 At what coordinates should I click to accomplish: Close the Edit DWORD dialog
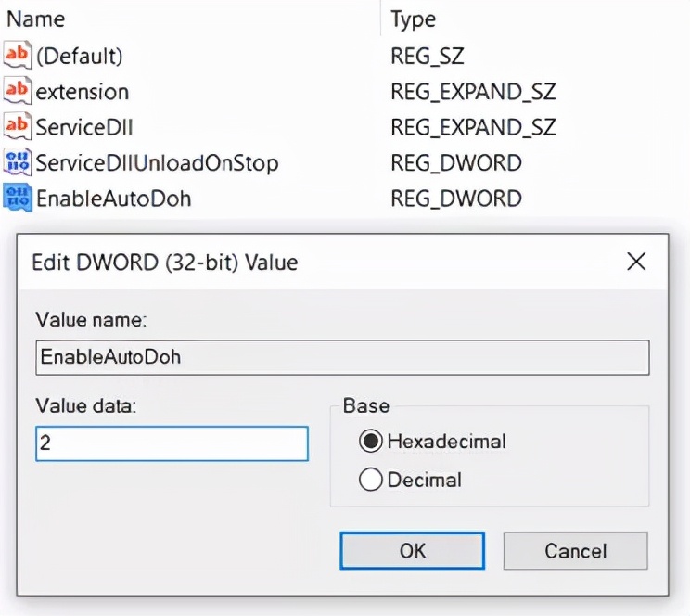(x=636, y=262)
